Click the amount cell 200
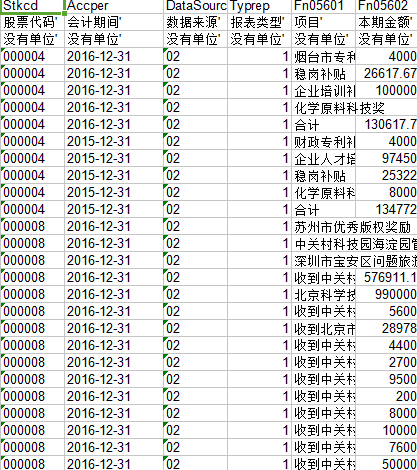This screenshot has height=470, width=417. point(386,396)
